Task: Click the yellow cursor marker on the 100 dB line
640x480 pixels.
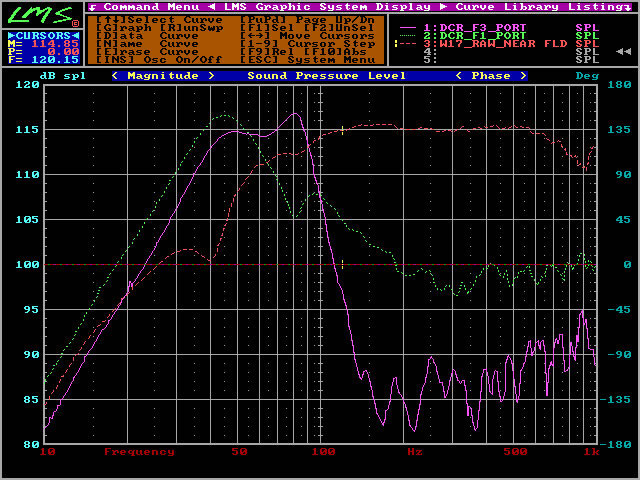Action: click(x=342, y=264)
